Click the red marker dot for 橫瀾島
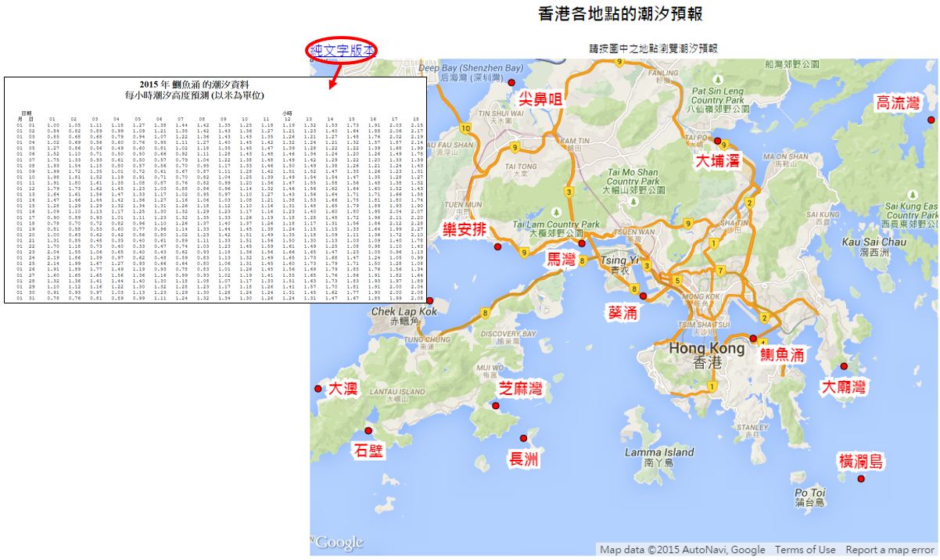 point(861,479)
